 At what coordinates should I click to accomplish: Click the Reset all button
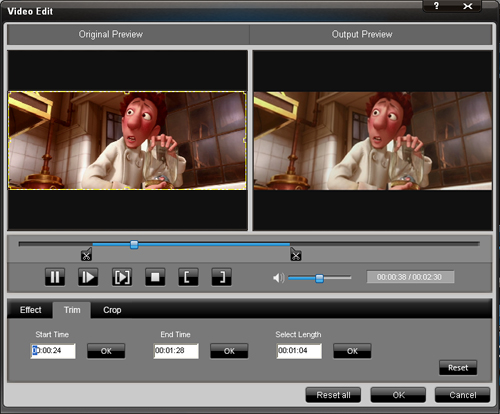pos(333,395)
